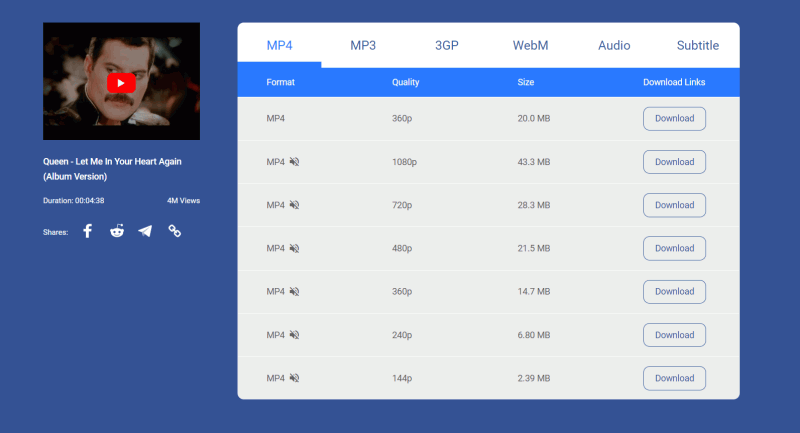
Task: Click the 480p quality cell
Action: (x=402, y=248)
